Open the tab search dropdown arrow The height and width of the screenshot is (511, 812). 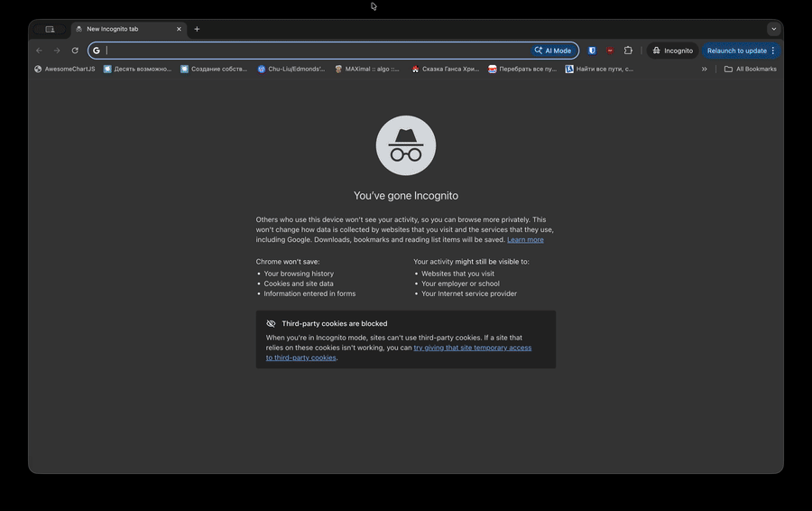774,29
